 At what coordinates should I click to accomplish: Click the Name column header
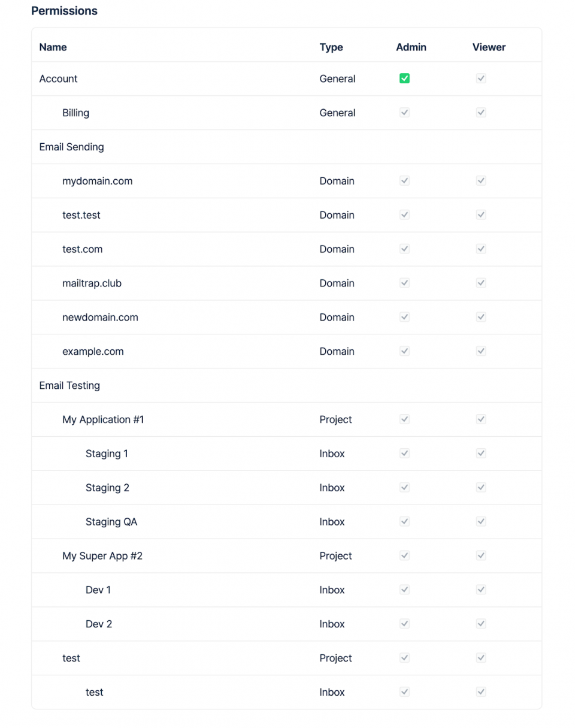click(x=53, y=47)
